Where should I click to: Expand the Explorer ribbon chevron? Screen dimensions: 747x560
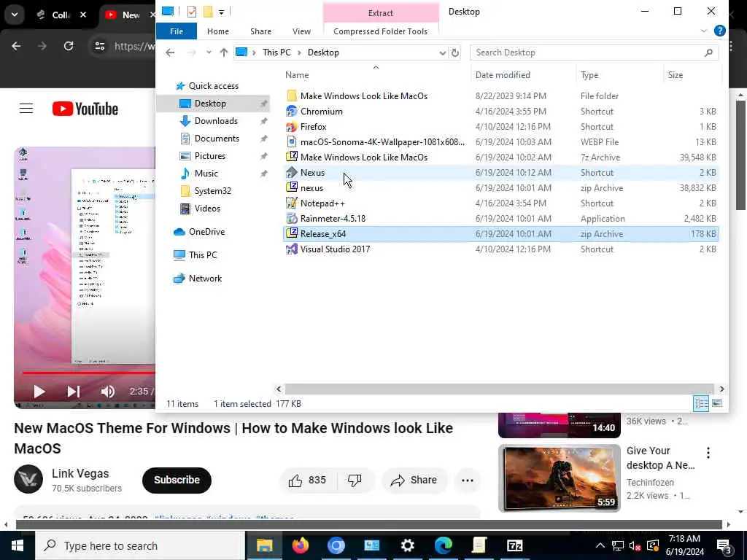click(x=704, y=31)
